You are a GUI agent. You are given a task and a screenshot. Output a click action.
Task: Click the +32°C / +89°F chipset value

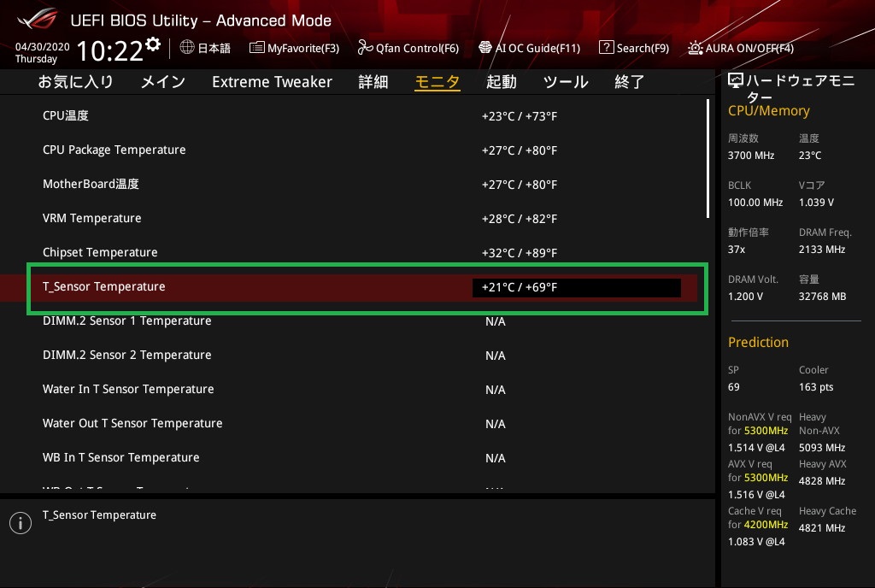519,253
